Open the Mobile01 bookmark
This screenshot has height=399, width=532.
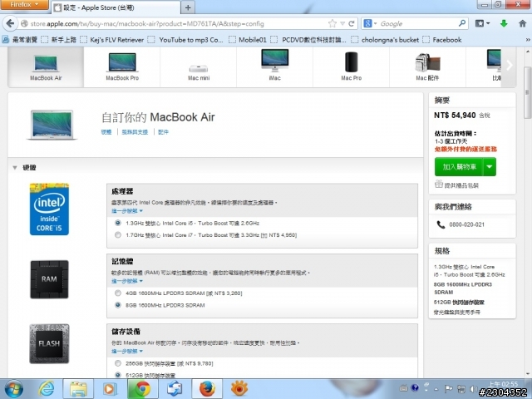pos(248,40)
